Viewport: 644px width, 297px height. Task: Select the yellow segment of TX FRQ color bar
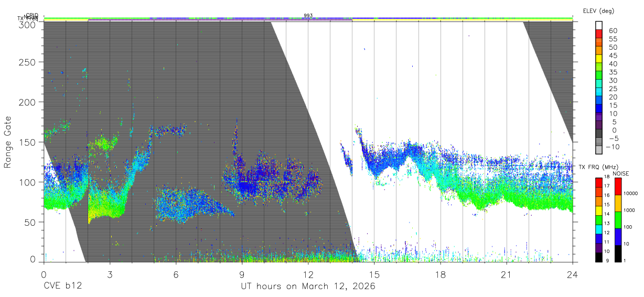pos(599,210)
